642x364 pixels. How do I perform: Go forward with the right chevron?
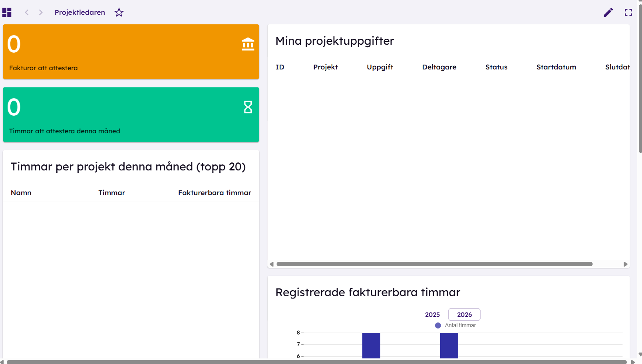(x=40, y=12)
